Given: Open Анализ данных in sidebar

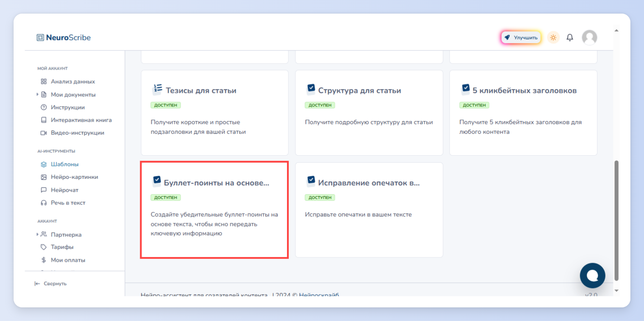Looking at the screenshot, I should pos(73,82).
